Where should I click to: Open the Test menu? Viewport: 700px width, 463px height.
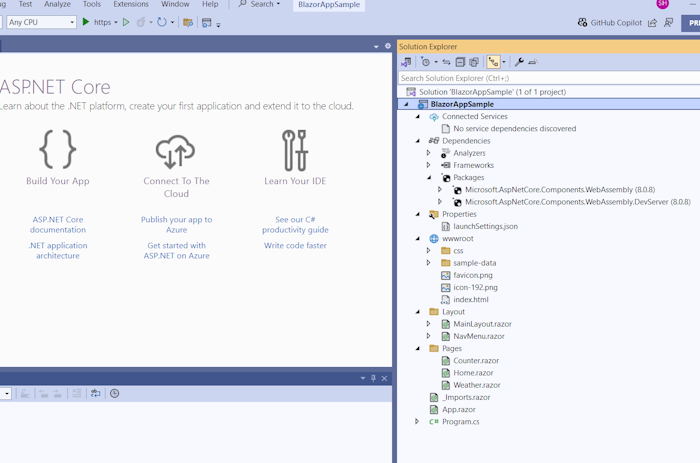(25, 4)
